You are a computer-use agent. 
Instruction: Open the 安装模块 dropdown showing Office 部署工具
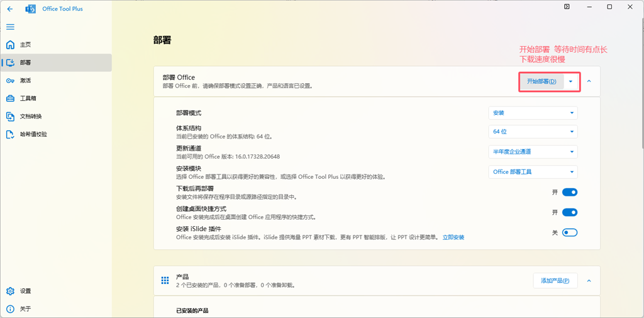click(x=533, y=172)
